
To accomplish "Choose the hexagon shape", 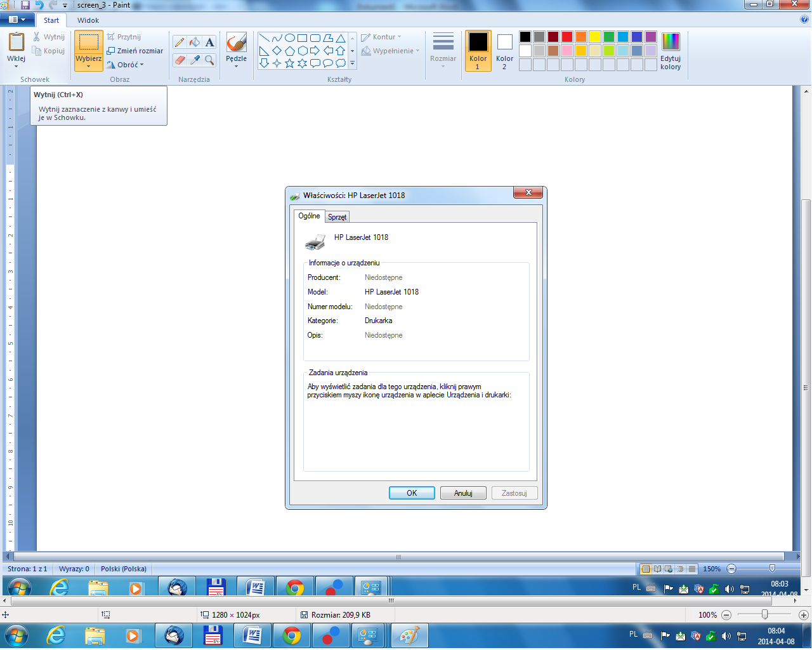I will [x=302, y=51].
